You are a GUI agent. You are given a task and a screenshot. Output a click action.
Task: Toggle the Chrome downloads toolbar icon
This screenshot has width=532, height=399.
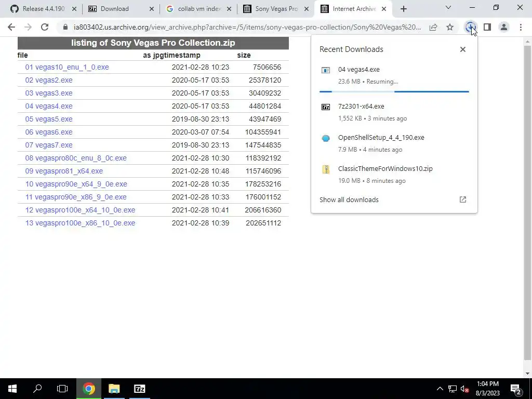coord(470,27)
